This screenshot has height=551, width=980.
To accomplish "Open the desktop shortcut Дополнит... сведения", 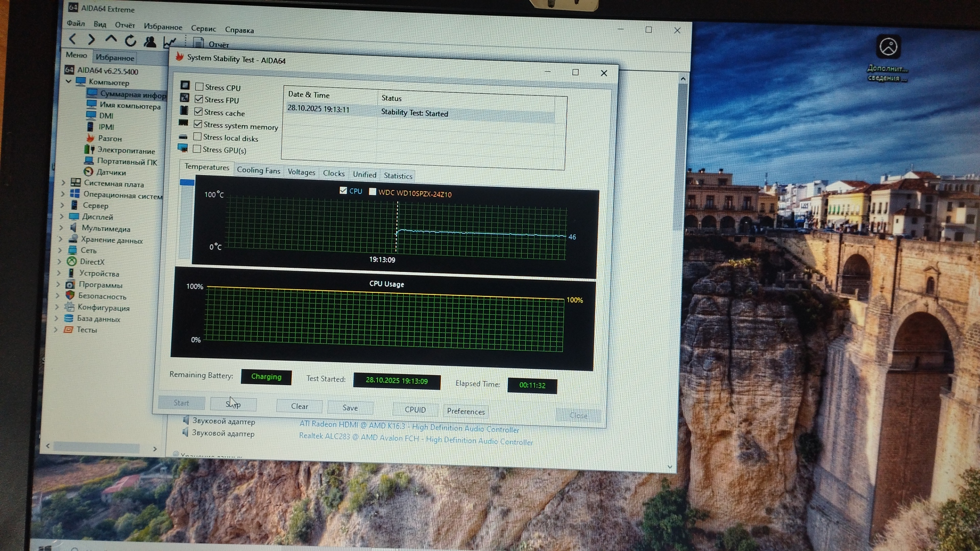I will pyautogui.click(x=888, y=47).
